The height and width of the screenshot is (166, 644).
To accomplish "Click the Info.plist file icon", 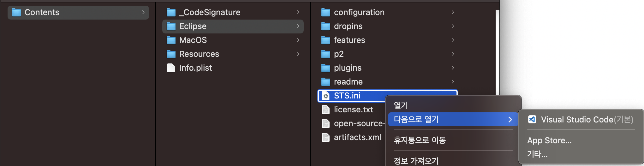I will point(171,68).
